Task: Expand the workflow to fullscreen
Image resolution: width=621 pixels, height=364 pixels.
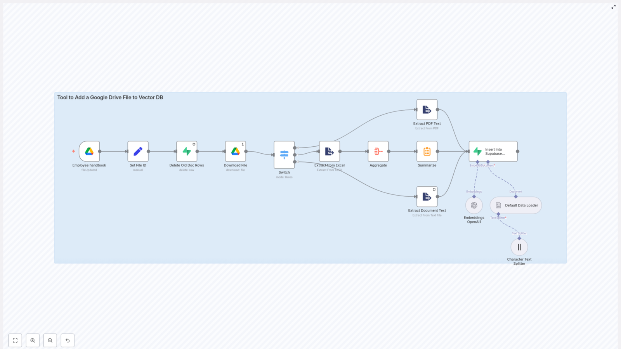Action: coord(614,7)
